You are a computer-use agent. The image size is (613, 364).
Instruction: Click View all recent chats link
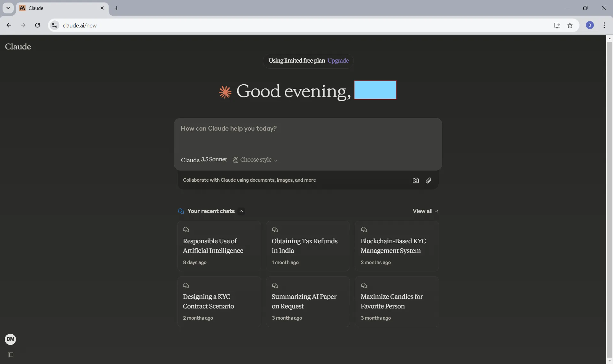click(426, 211)
